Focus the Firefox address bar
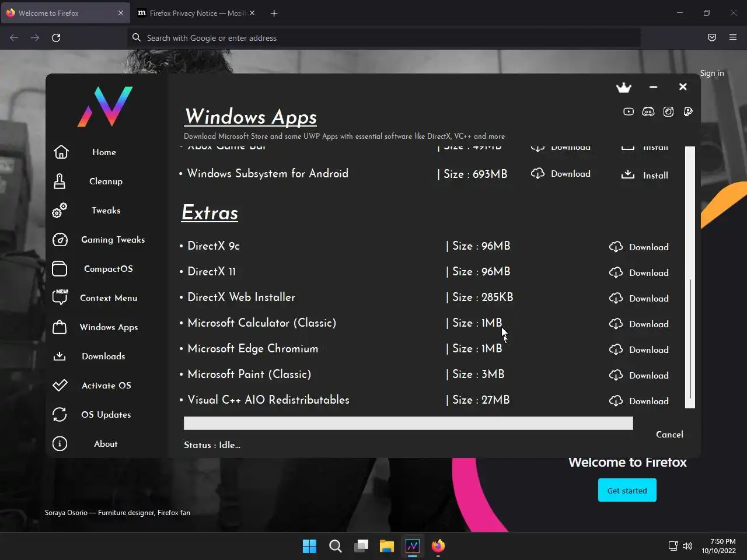The width and height of the screenshot is (747, 560). 384,38
